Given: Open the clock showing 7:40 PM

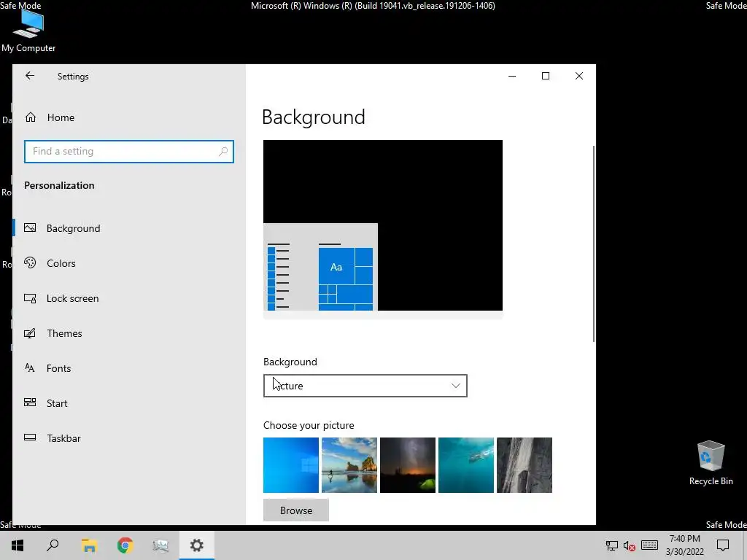Looking at the screenshot, I should point(684,545).
